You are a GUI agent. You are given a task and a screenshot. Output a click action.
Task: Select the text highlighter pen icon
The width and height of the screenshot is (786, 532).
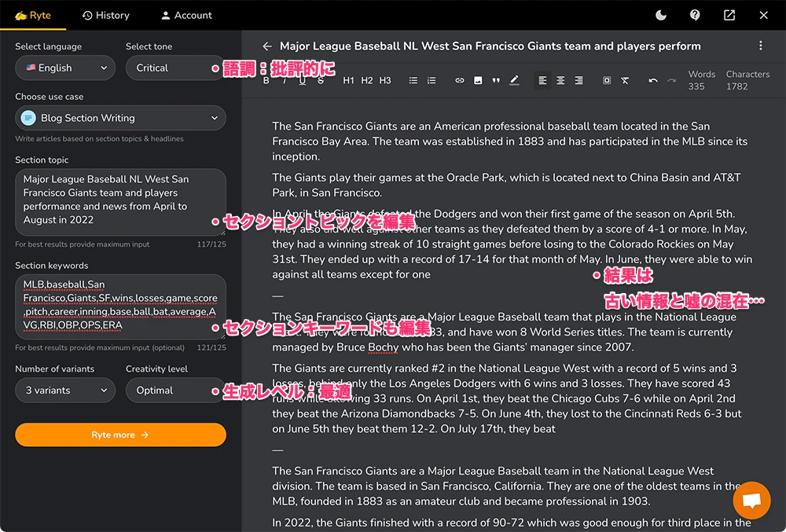[514, 80]
